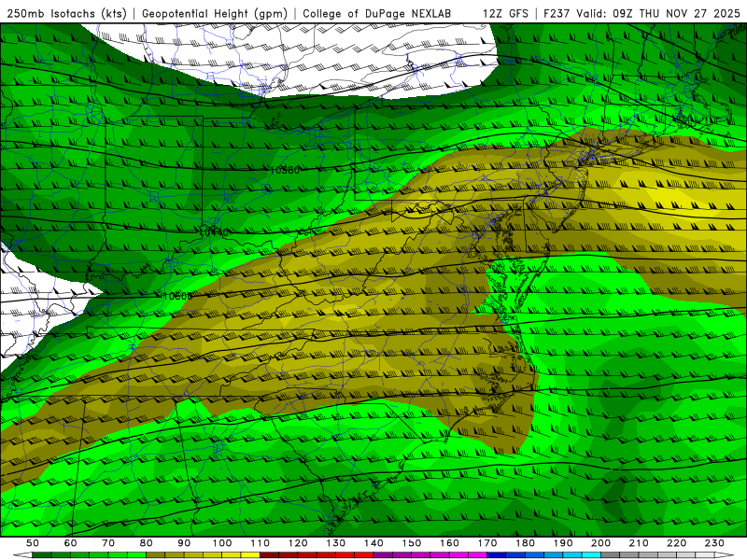Click the 190 label on the color scale
The height and width of the screenshot is (560, 747).
563,543
